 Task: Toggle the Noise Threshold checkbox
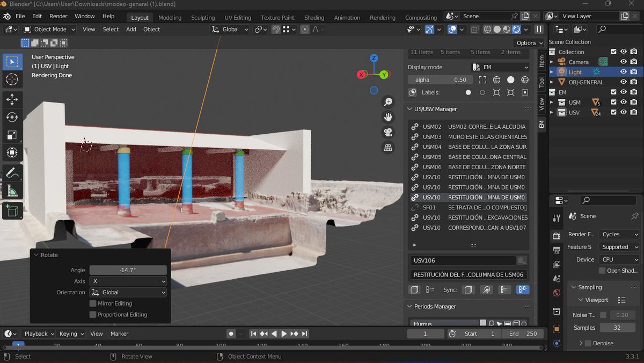point(603,315)
